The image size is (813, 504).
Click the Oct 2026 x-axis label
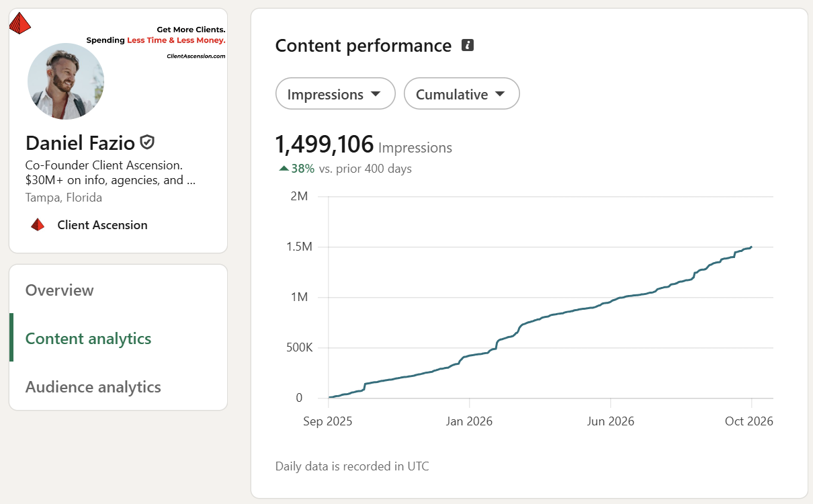click(751, 421)
